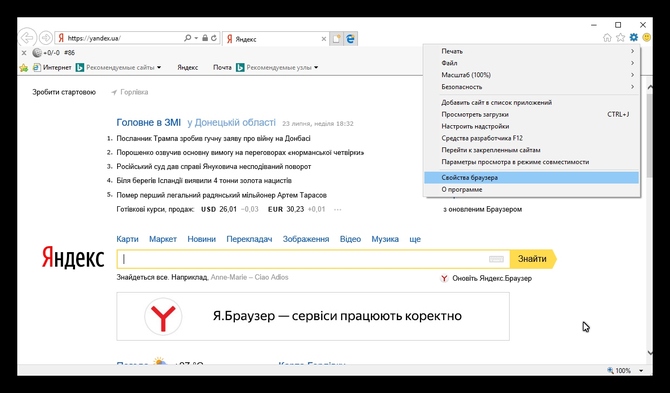Open the Відео service link
The height and width of the screenshot is (393, 670).
click(x=350, y=239)
